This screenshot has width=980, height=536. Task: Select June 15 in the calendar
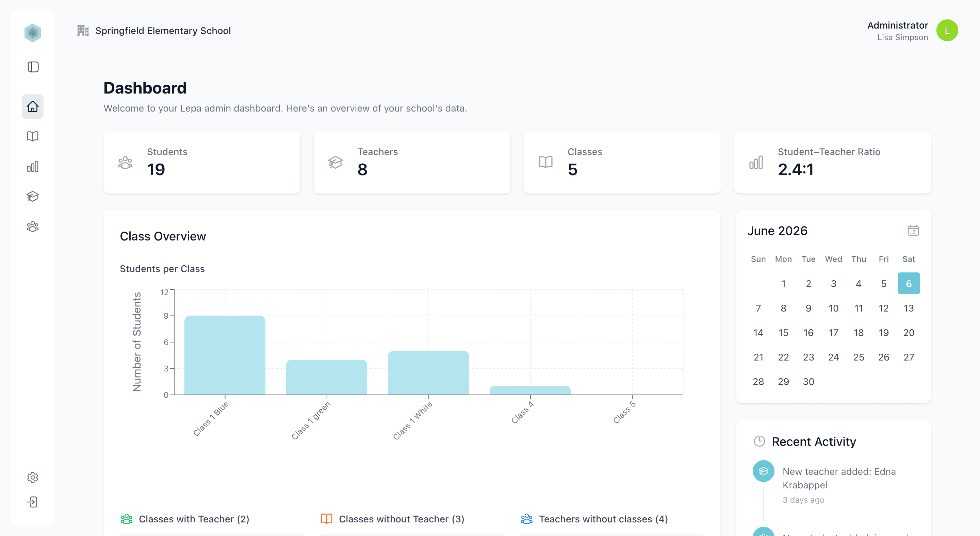pos(783,333)
